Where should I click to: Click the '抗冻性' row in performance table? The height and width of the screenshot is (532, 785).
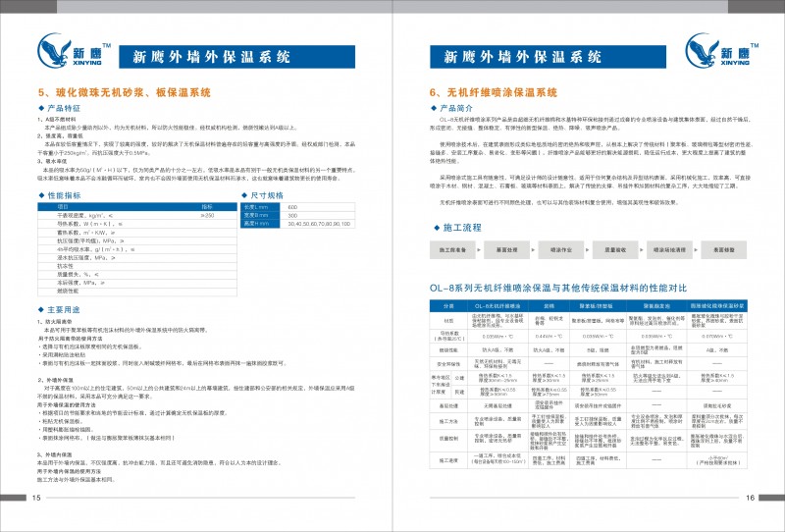pos(137,266)
